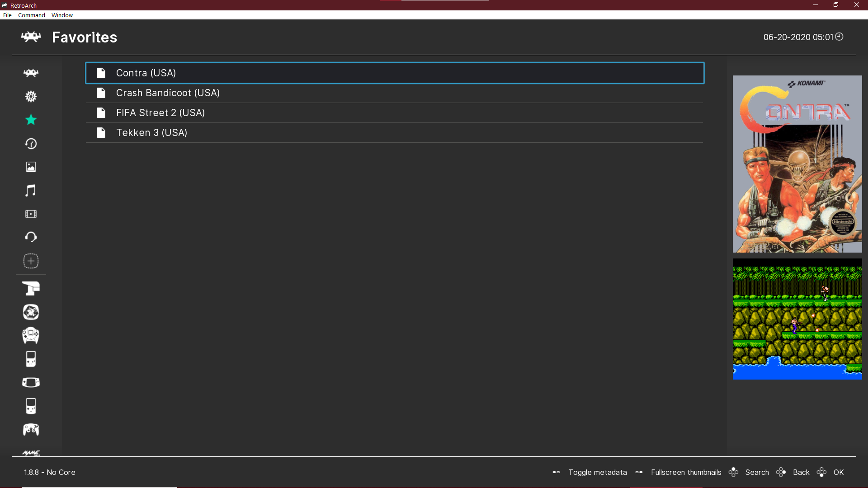Open the Window menu

62,15
